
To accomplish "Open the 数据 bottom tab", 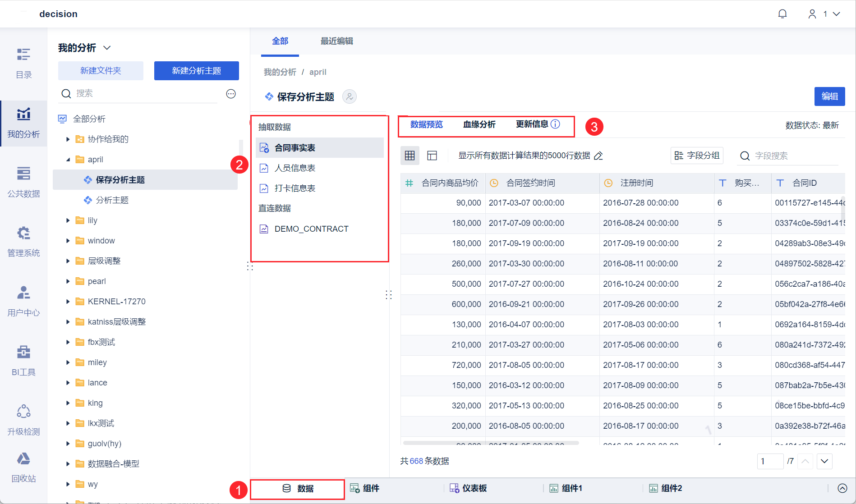I will [x=298, y=489].
